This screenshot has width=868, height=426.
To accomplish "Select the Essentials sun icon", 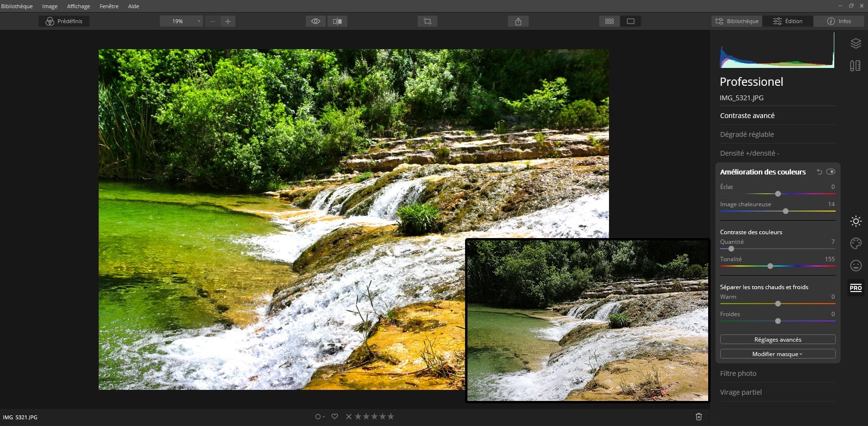I will [x=855, y=221].
